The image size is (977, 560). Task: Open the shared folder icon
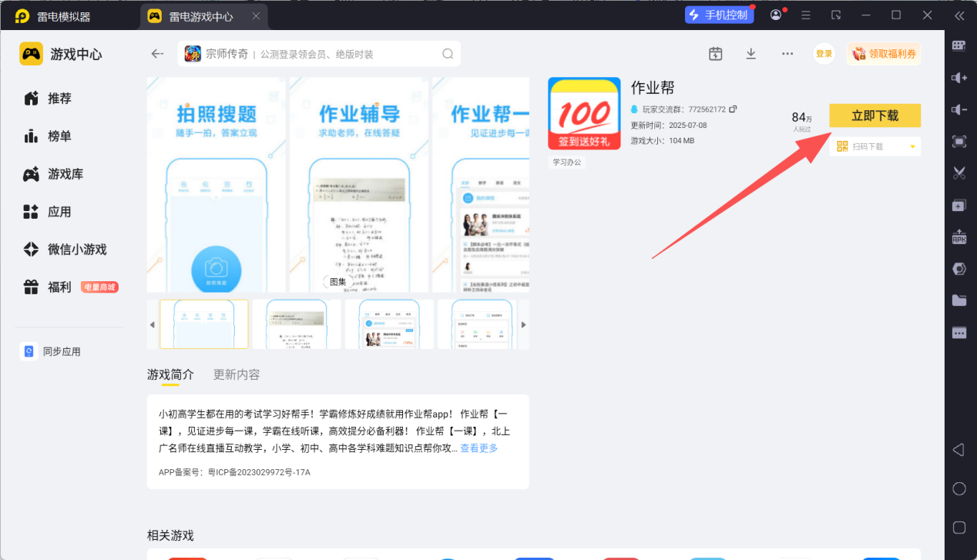pos(959,300)
